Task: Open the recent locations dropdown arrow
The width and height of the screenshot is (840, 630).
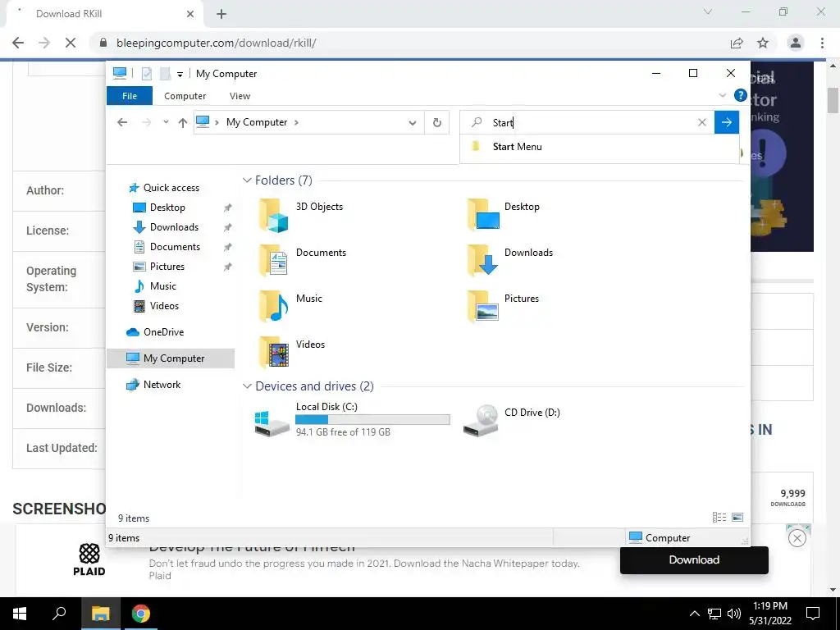Action: 166,122
